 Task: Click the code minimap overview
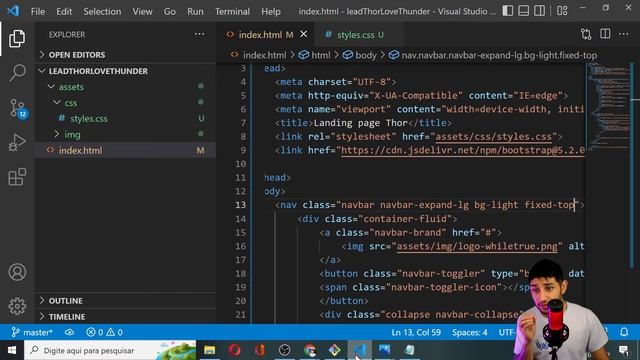coord(609,106)
